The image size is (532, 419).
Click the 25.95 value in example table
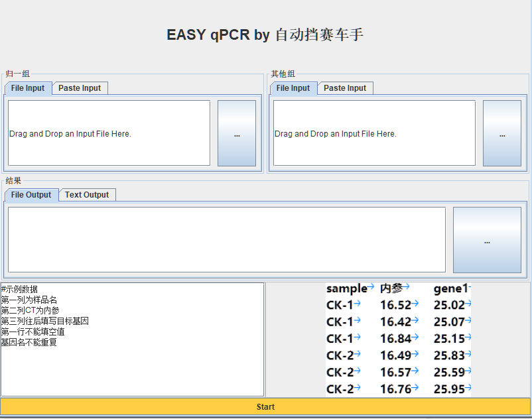click(449, 389)
